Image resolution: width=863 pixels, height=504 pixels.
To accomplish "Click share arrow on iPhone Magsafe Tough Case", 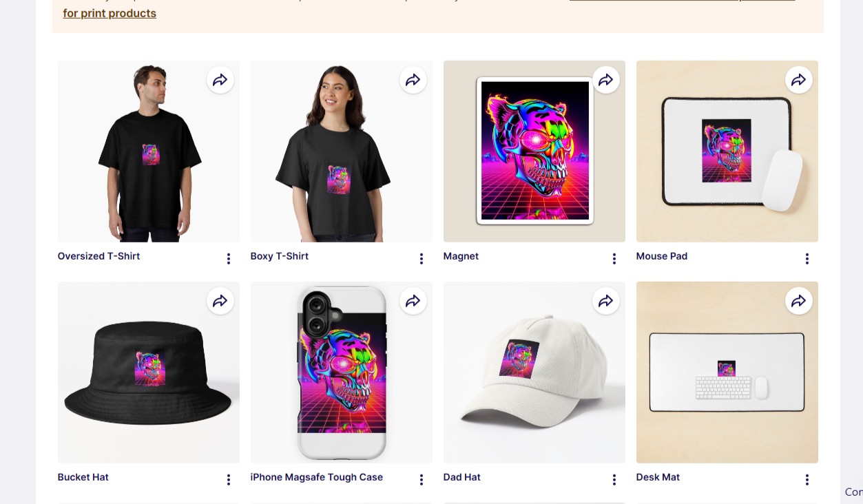I will (x=413, y=301).
